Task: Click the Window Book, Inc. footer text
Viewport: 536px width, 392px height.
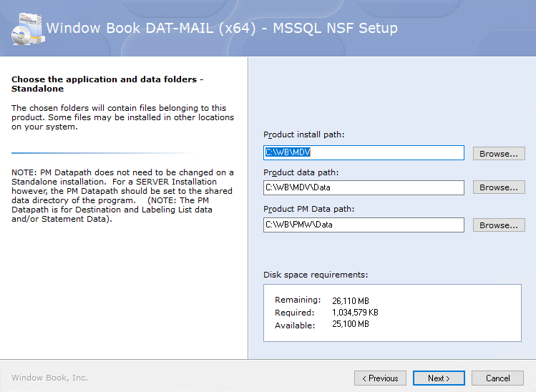Action: (49, 378)
